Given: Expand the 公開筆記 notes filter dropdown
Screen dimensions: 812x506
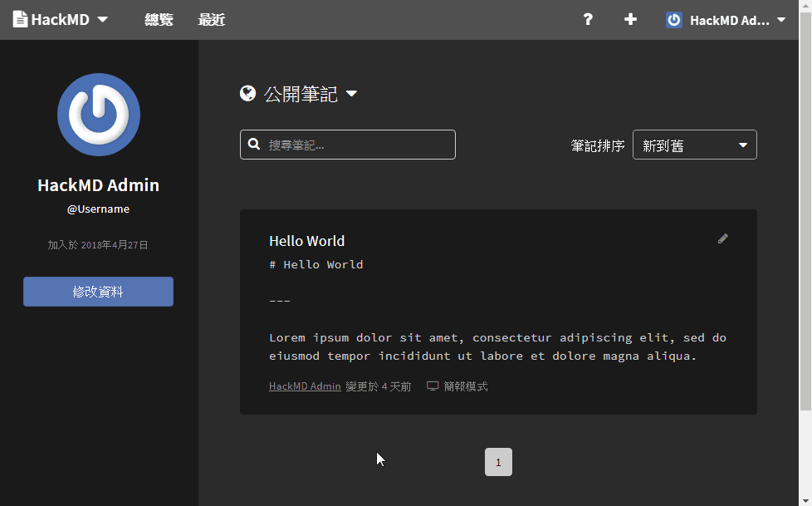Looking at the screenshot, I should [351, 94].
